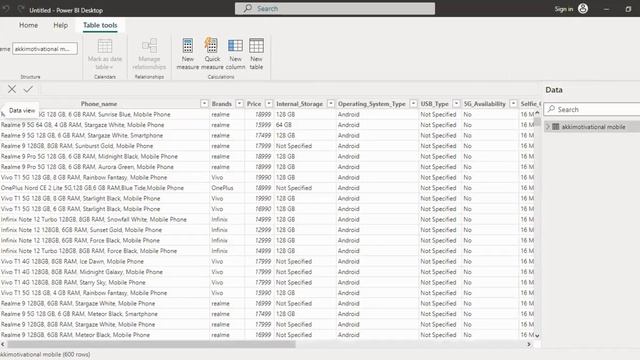Screen dimensions: 640x360
Task: Open the Help tab
Action: [60, 25]
